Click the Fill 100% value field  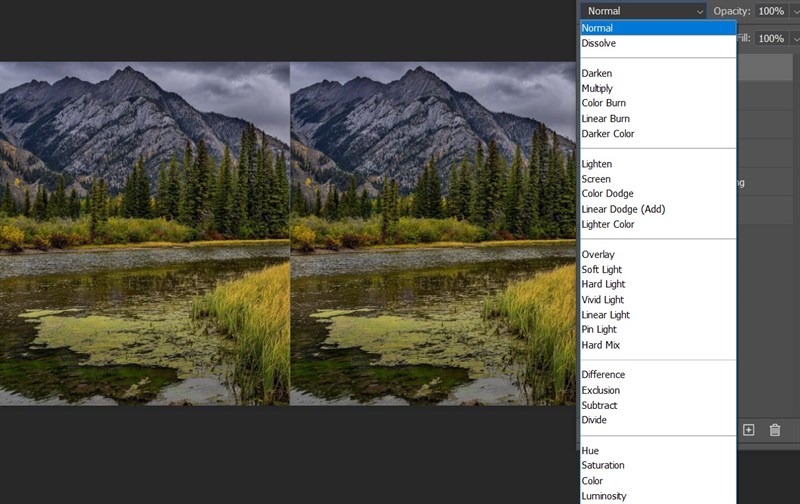tap(771, 38)
